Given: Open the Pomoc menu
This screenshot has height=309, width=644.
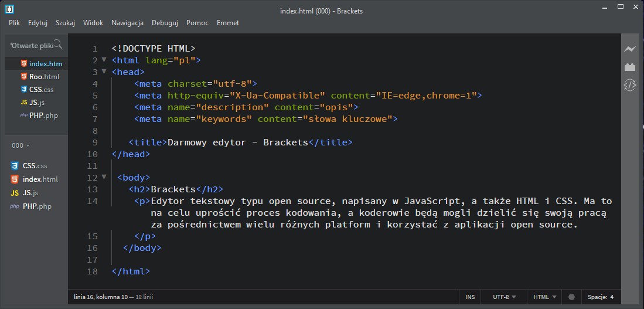Looking at the screenshot, I should [197, 23].
